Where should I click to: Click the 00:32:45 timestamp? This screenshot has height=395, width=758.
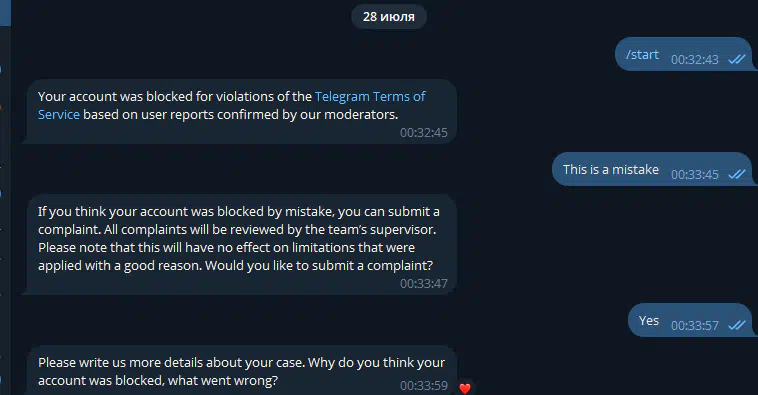[423, 132]
